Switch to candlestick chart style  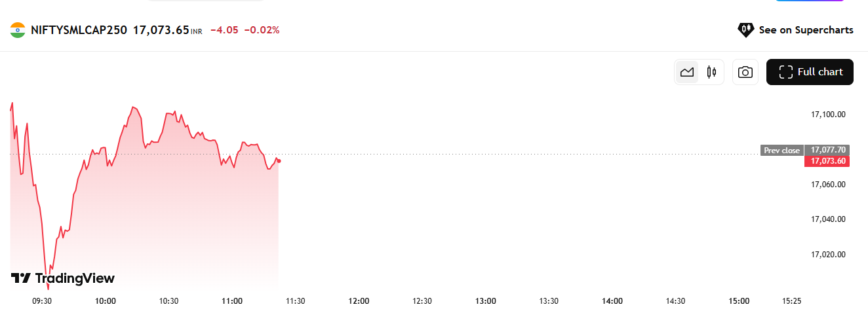(x=711, y=72)
